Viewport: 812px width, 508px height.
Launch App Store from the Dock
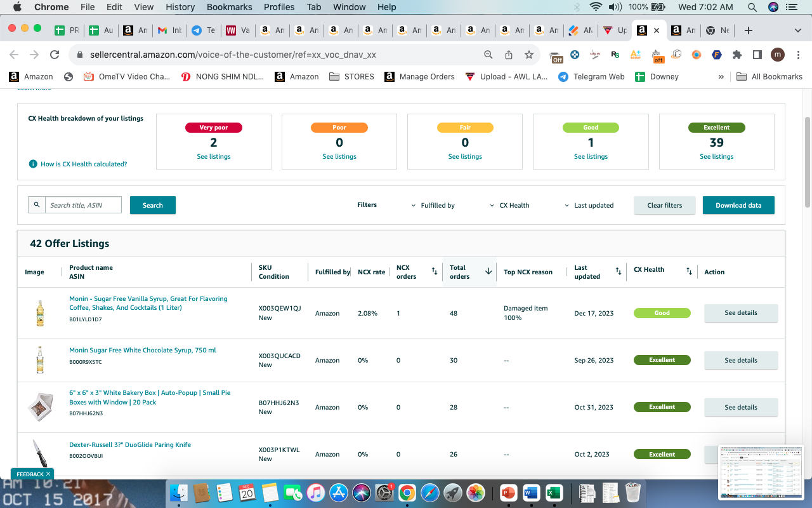click(x=339, y=492)
